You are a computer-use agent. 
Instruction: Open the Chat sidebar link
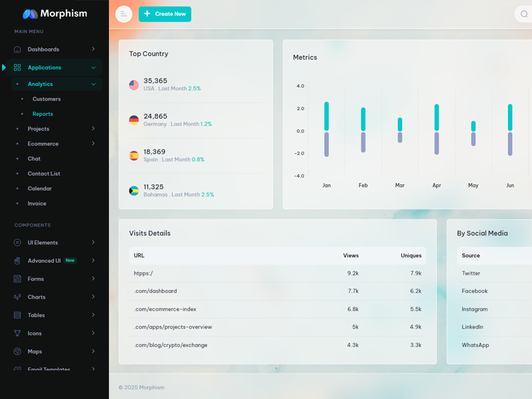(34, 159)
